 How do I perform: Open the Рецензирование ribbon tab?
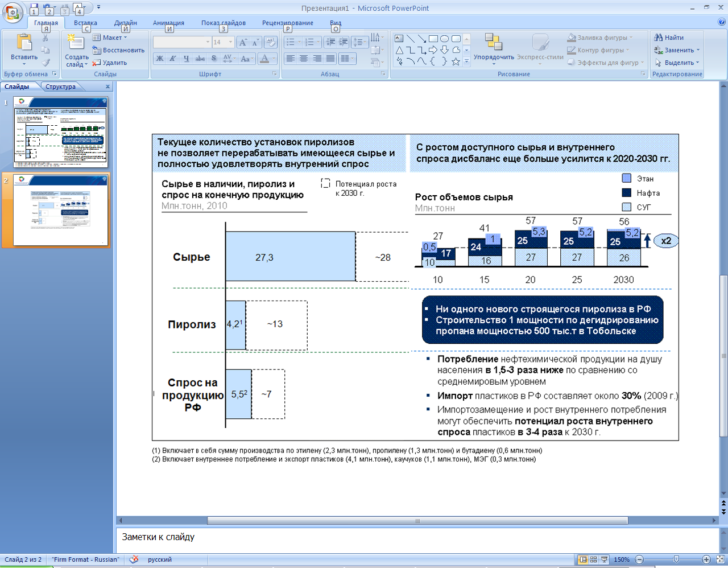pyautogui.click(x=288, y=23)
